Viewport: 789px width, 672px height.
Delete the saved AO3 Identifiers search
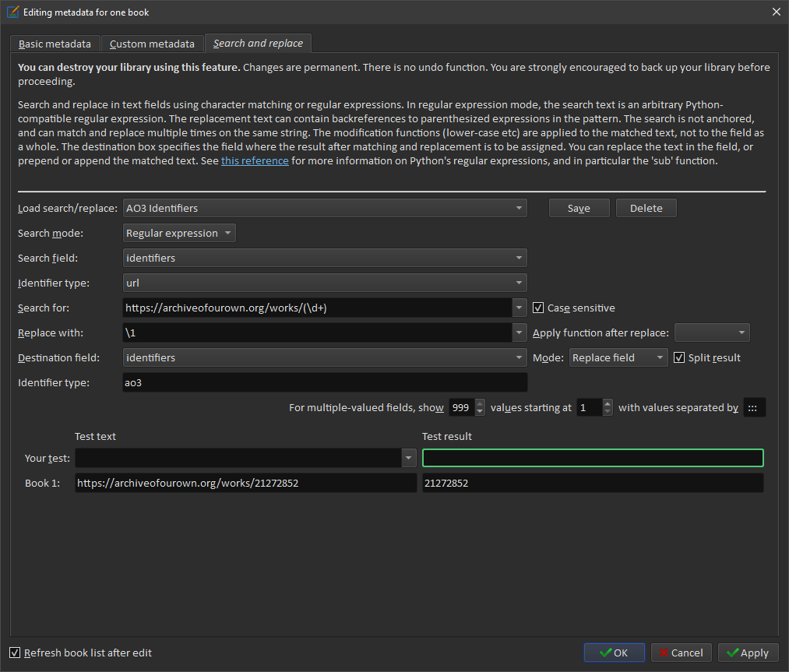click(646, 208)
